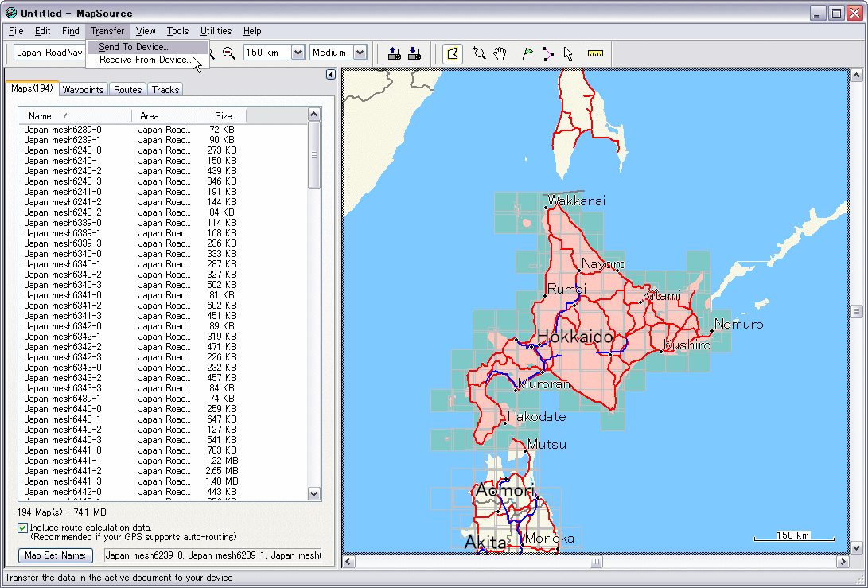The image size is (868, 588).
Task: Click the Map Set Name button
Action: click(x=56, y=555)
